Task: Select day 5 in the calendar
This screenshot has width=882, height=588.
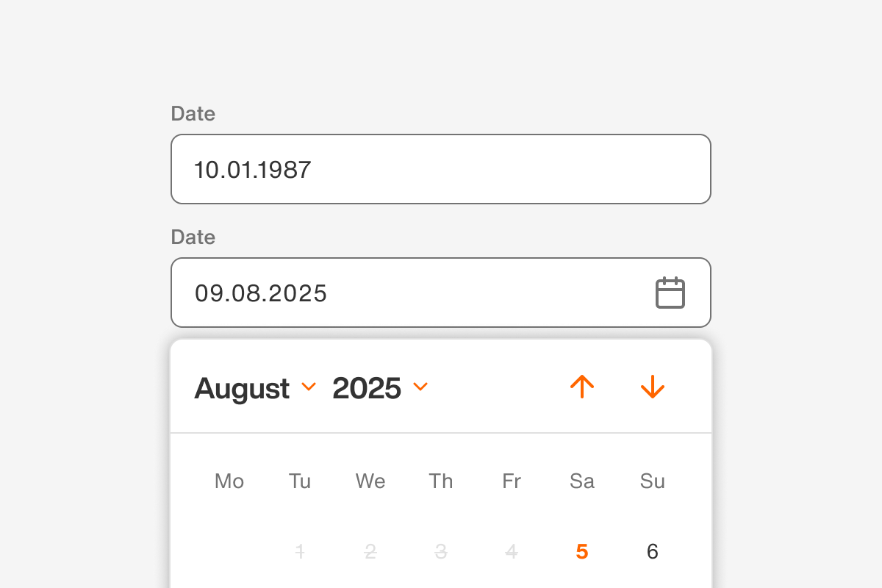Action: pos(581,551)
